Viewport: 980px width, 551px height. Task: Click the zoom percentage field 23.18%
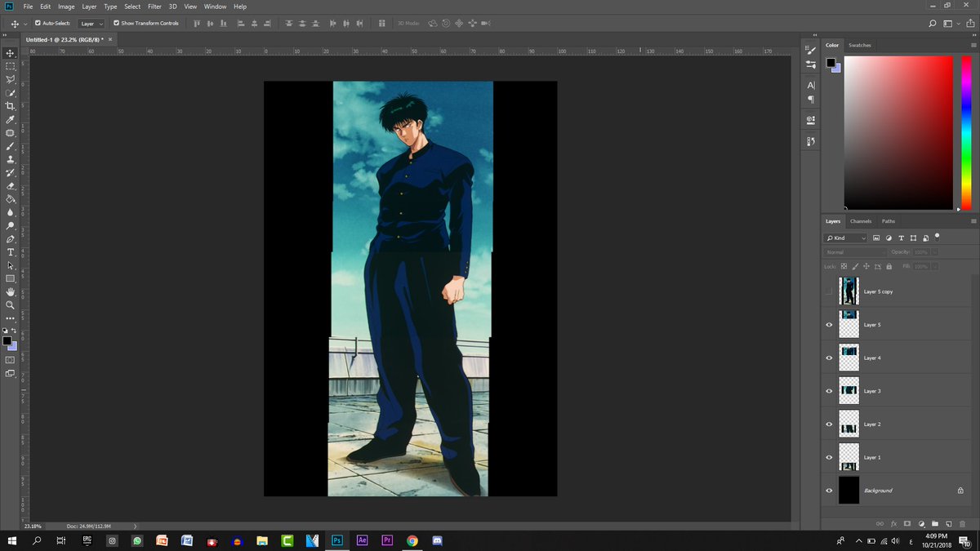point(33,527)
